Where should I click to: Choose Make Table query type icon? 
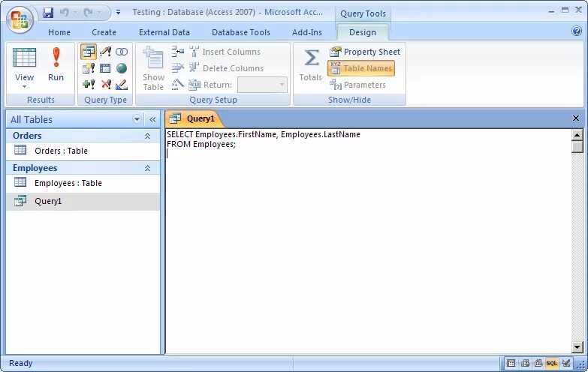pos(89,68)
